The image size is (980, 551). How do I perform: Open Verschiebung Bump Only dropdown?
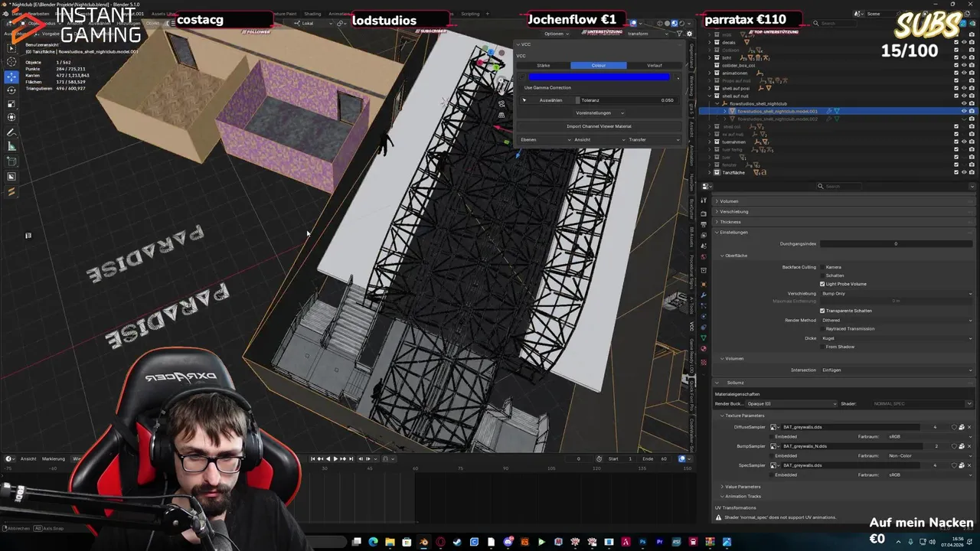coord(897,293)
